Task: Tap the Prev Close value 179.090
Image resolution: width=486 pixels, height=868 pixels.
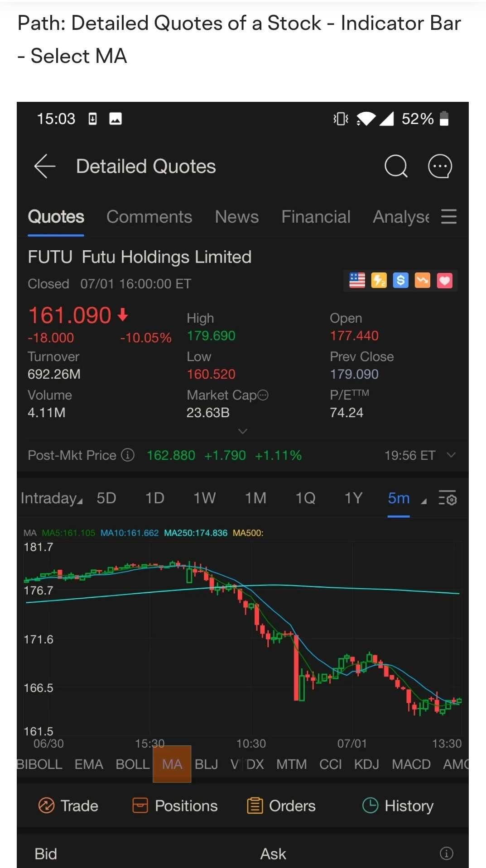Action: pos(354,374)
